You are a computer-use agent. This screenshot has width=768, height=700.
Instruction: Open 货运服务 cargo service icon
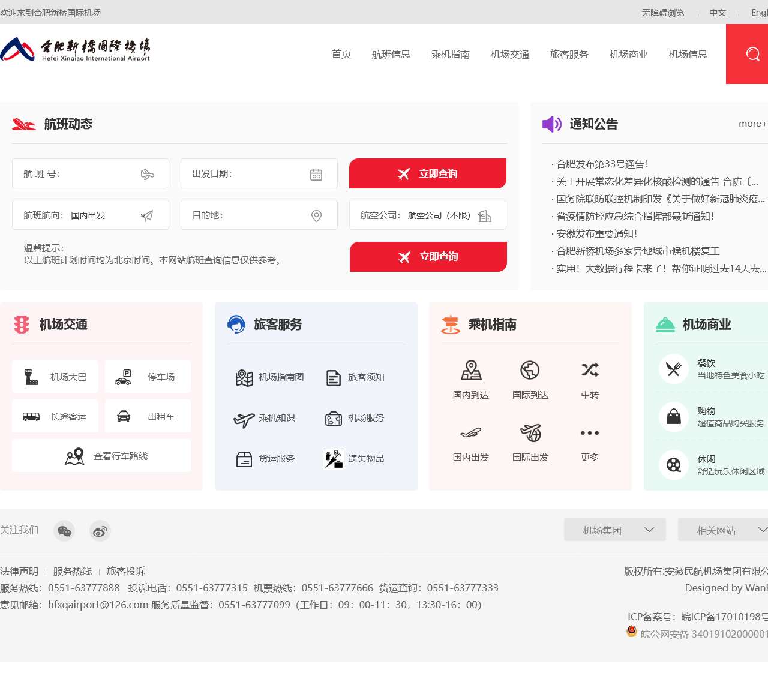tap(244, 459)
